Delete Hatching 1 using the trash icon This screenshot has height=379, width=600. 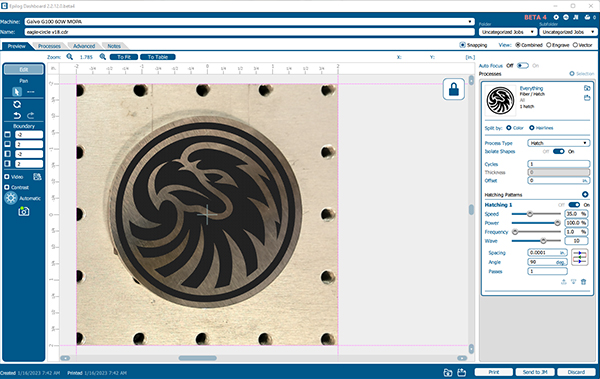pyautogui.click(x=584, y=282)
